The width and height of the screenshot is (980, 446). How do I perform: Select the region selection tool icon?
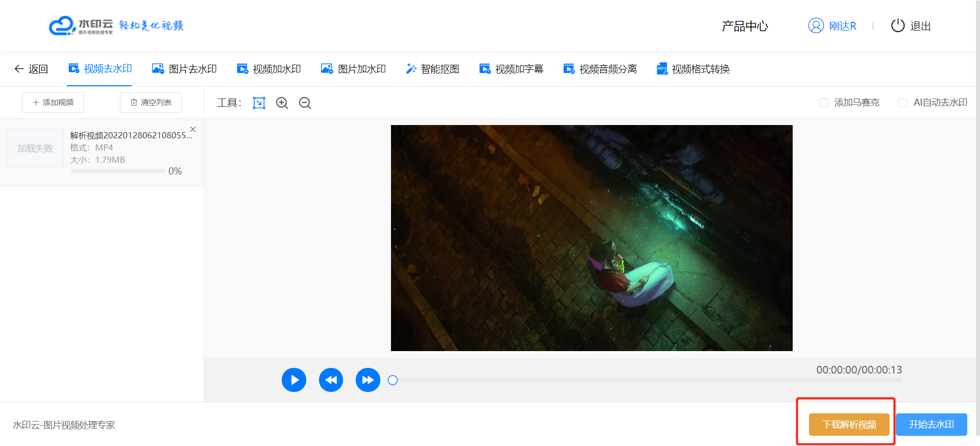point(259,103)
